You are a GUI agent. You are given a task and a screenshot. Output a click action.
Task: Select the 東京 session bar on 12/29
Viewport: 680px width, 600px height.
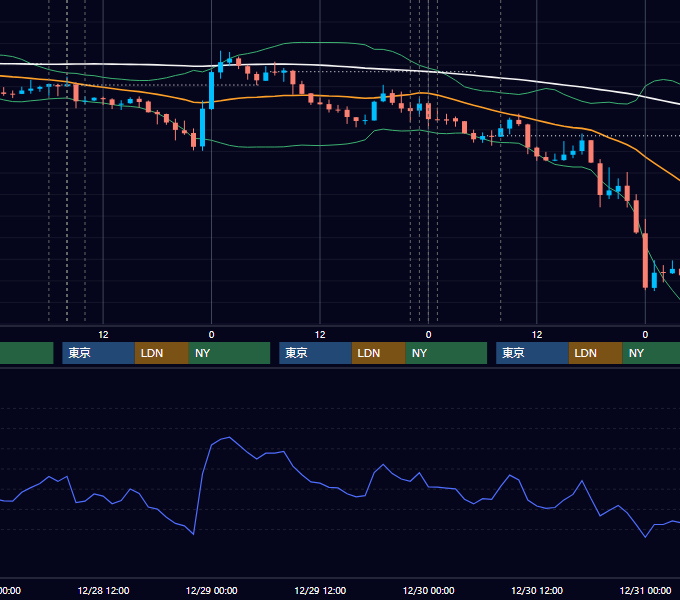tap(315, 353)
